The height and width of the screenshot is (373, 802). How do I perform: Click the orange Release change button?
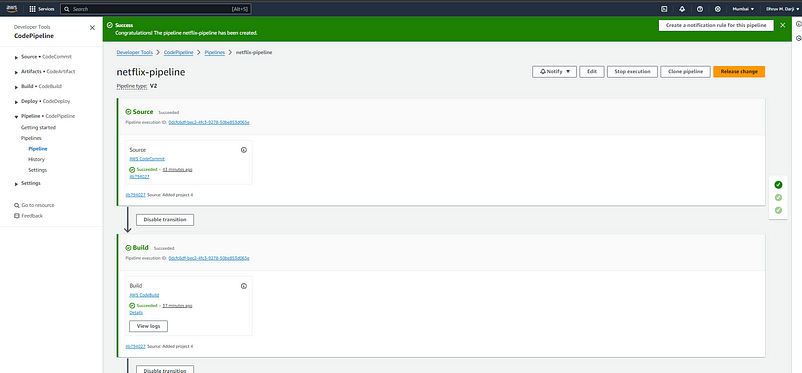tap(739, 72)
